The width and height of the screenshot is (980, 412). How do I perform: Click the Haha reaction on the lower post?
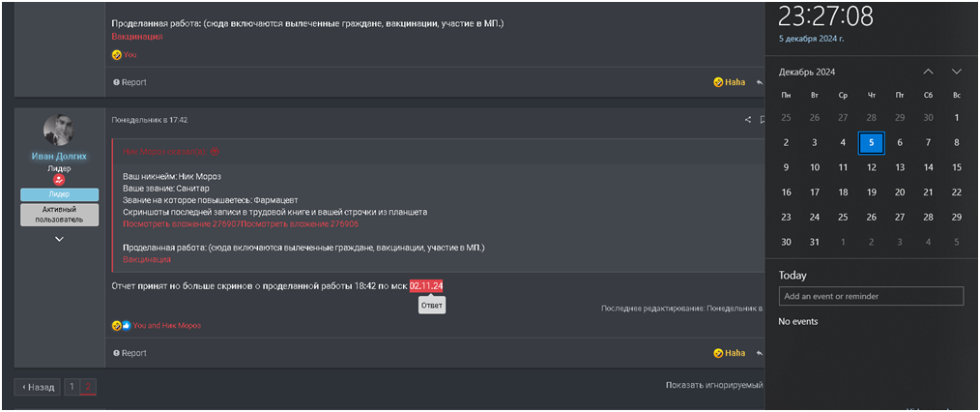(730, 353)
